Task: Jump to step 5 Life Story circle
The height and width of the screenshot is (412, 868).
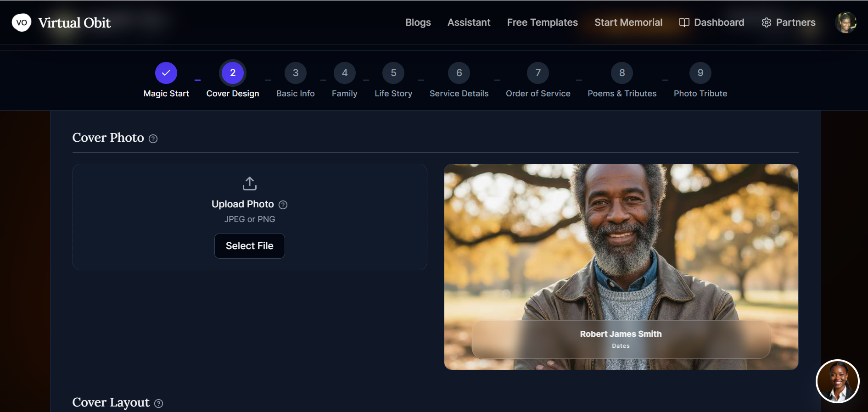Action: click(x=393, y=73)
